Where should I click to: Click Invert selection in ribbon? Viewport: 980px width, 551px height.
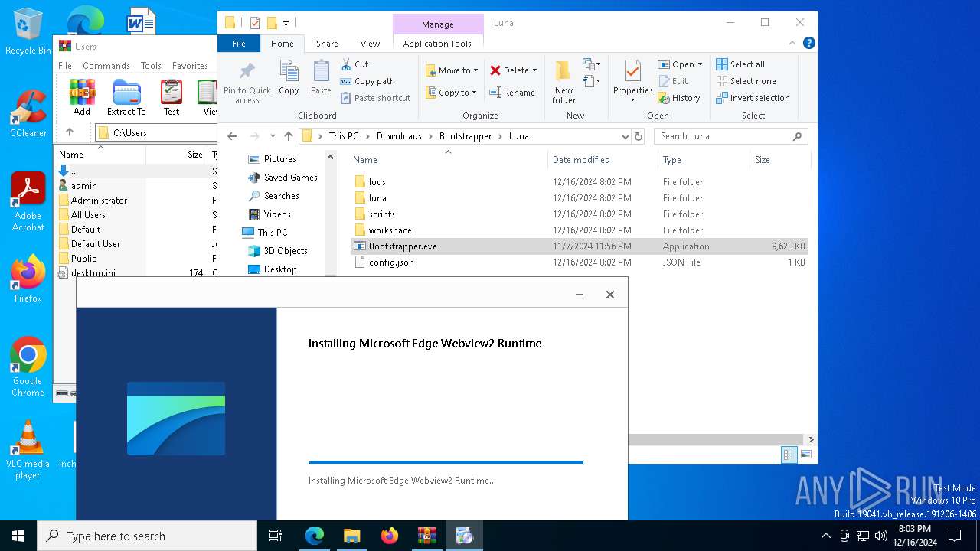(x=753, y=98)
